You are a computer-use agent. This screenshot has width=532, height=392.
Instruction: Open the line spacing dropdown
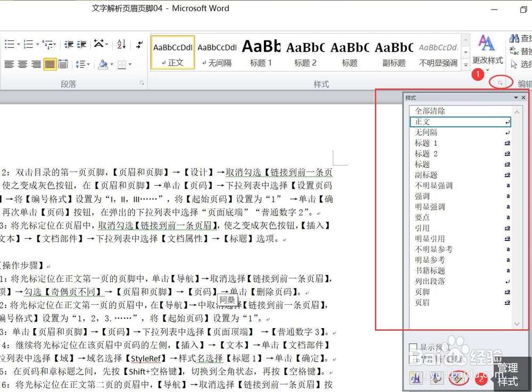pos(82,64)
